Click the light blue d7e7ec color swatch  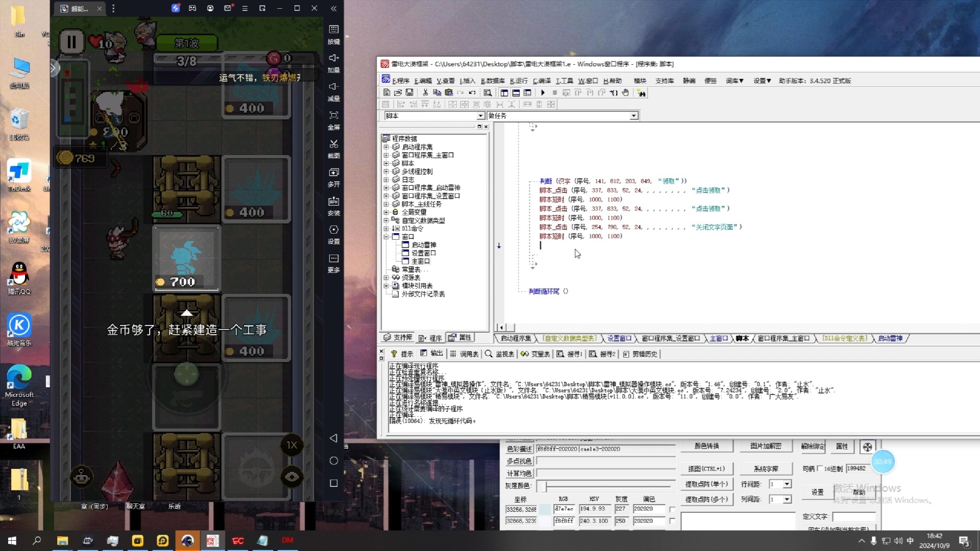(x=545, y=509)
